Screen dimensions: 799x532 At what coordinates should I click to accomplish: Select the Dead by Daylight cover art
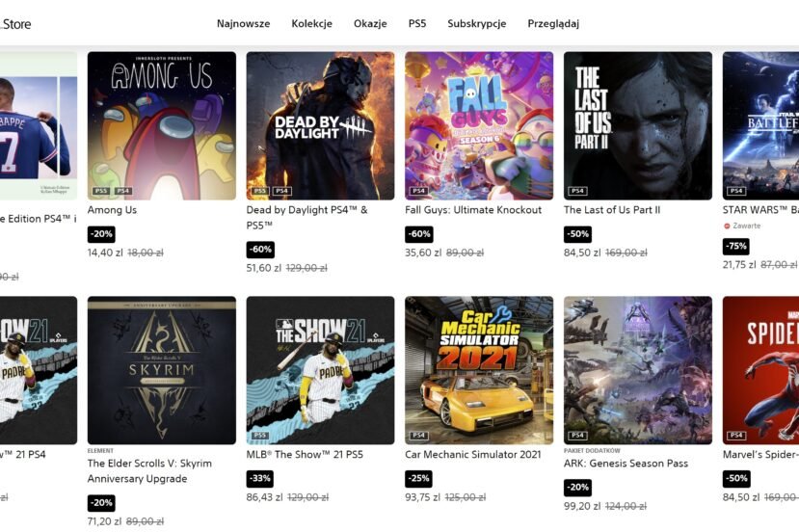click(x=320, y=125)
